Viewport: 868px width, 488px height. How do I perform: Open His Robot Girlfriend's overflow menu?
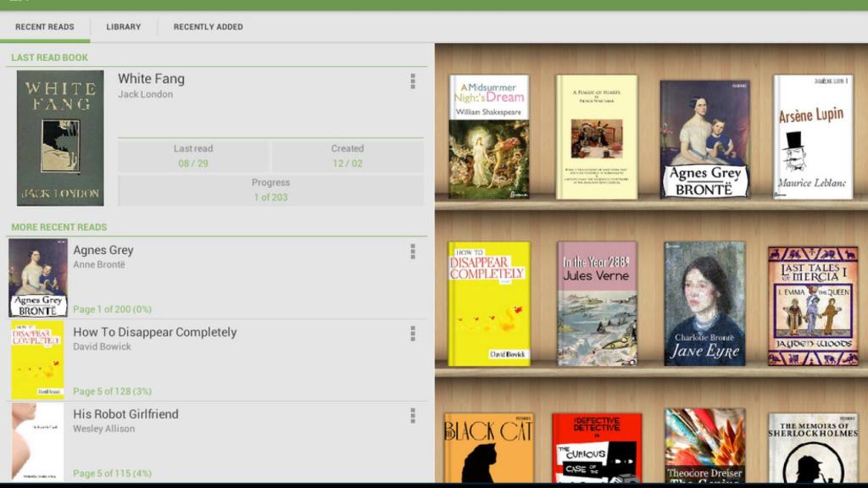tap(413, 416)
